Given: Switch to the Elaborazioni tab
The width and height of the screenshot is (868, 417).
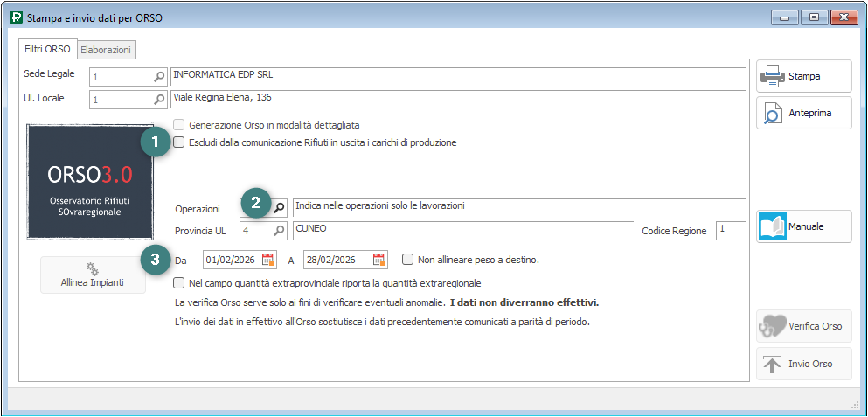Looking at the screenshot, I should 108,50.
